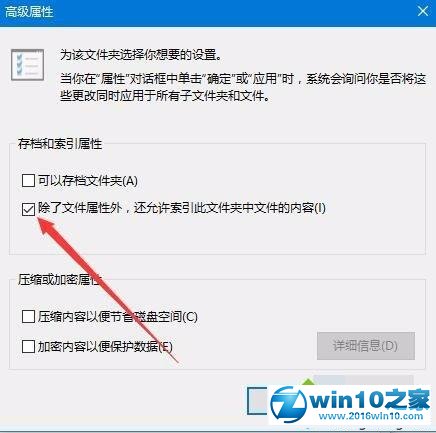The height and width of the screenshot is (433, 436).
Task: Click the 压缩内容以便节省磁盘空间(C) label text
Action: (118, 316)
